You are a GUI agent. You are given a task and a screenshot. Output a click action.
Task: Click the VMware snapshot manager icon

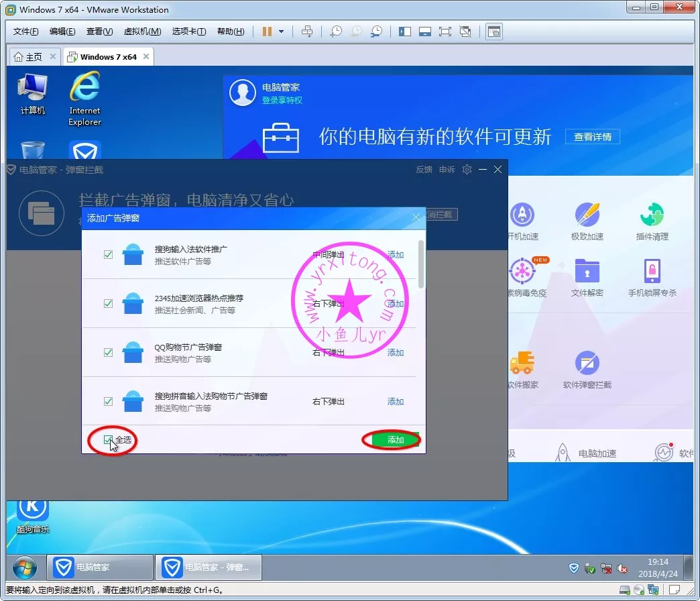[377, 32]
